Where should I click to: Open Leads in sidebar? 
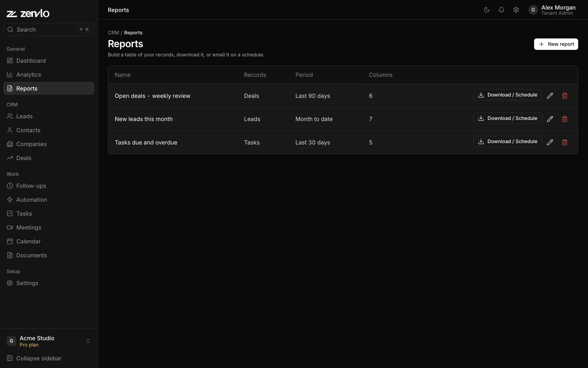[49, 116]
